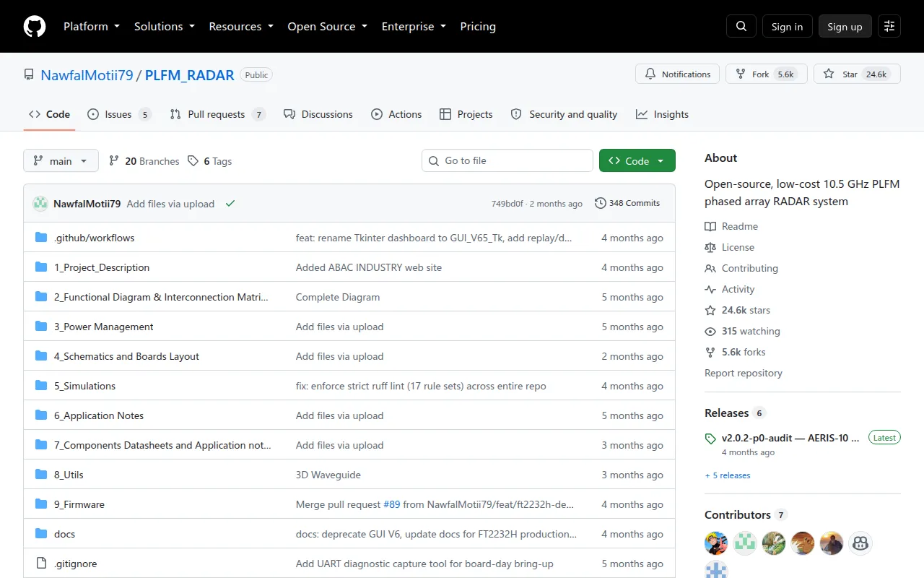Expand the Open Source menu
Image resolution: width=924 pixels, height=578 pixels.
[328, 26]
